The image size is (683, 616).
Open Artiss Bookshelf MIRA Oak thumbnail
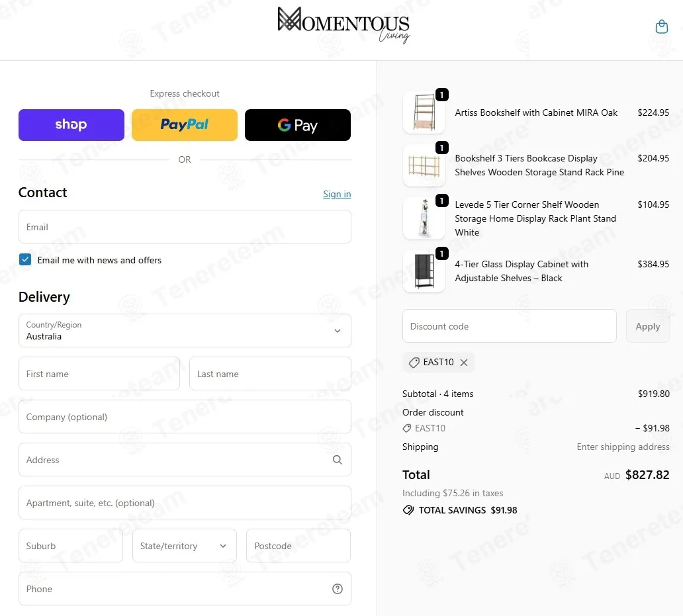click(424, 112)
